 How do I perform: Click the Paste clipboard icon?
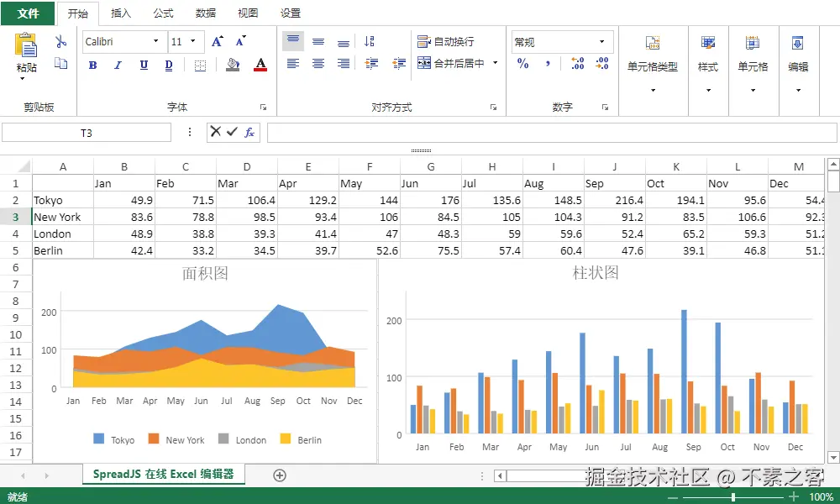26,45
